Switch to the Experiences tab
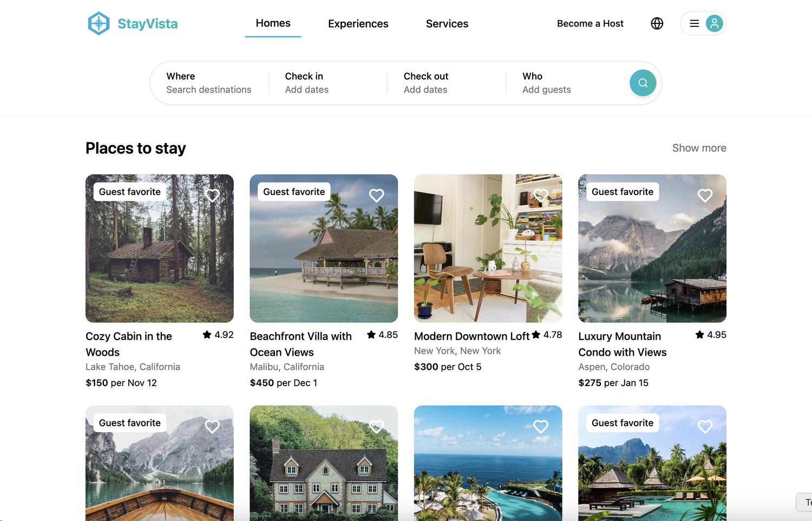The width and height of the screenshot is (812, 521). pos(358,24)
